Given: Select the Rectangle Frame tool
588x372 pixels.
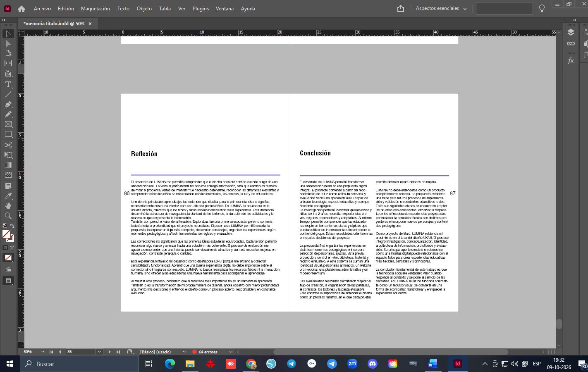Looking at the screenshot, I should pyautogui.click(x=8, y=124).
